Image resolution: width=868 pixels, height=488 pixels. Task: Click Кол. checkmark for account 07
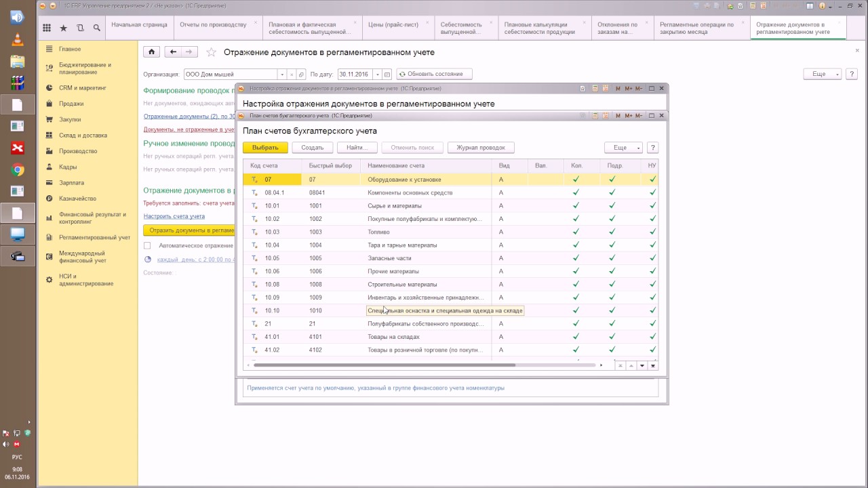tap(576, 180)
